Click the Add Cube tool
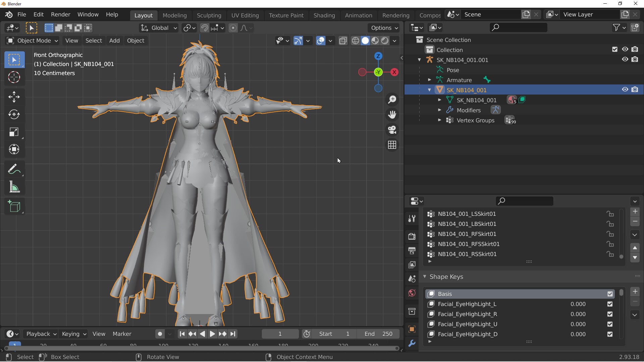 coord(14,206)
